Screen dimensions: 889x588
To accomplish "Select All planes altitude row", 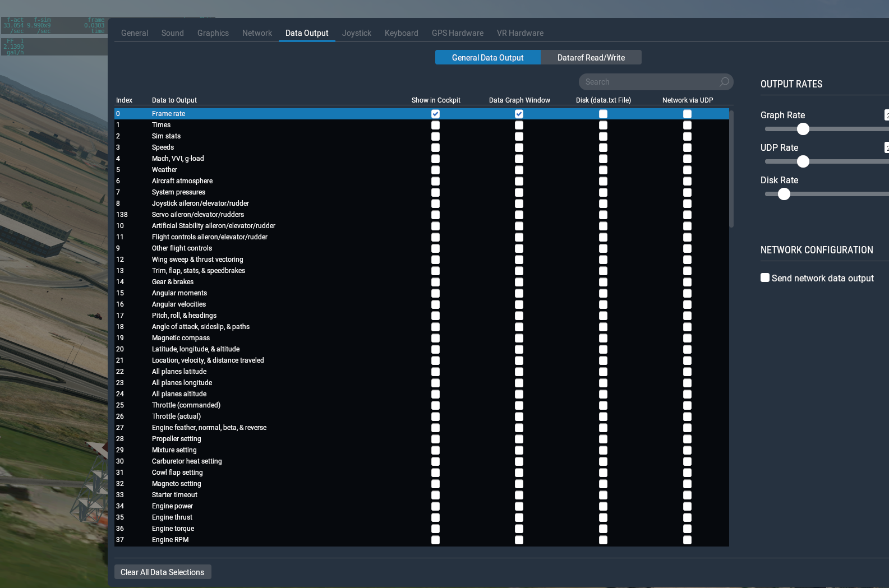I will click(422, 394).
